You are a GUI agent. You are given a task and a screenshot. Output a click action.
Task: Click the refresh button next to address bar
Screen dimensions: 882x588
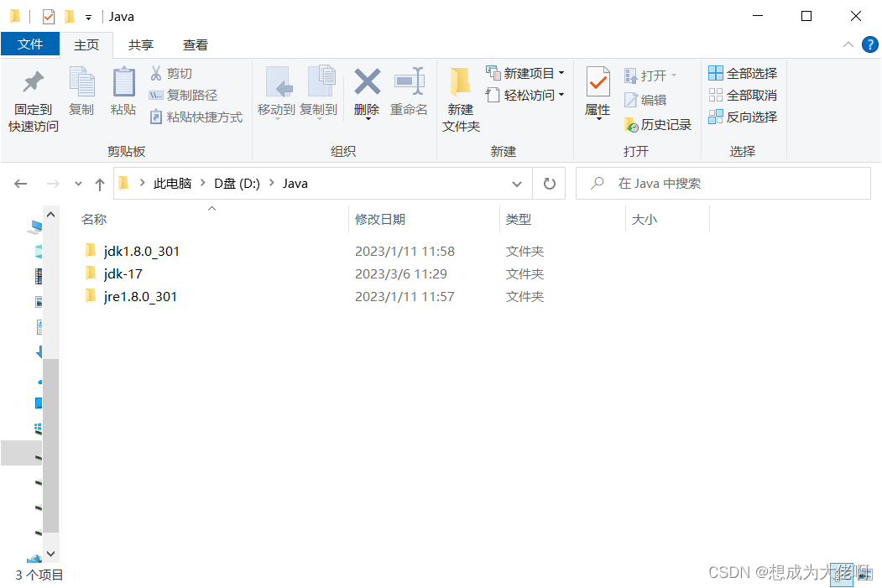click(x=549, y=183)
